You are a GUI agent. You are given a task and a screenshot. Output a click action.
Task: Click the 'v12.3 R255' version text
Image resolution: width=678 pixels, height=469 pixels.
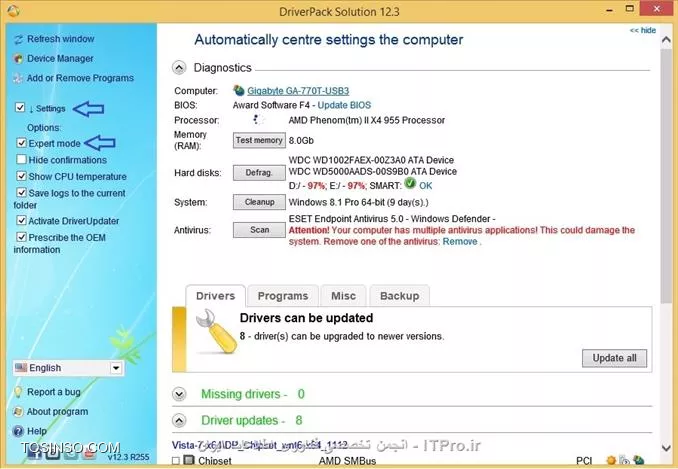point(128,457)
